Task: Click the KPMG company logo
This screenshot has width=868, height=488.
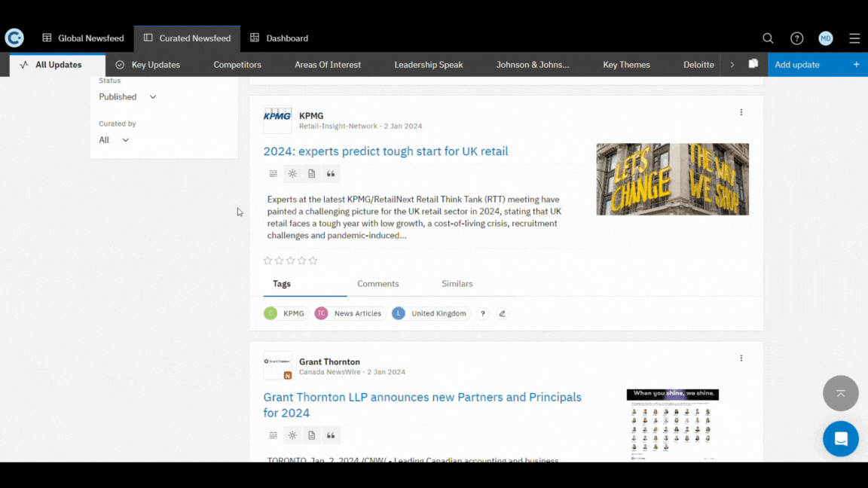Action: [x=277, y=120]
